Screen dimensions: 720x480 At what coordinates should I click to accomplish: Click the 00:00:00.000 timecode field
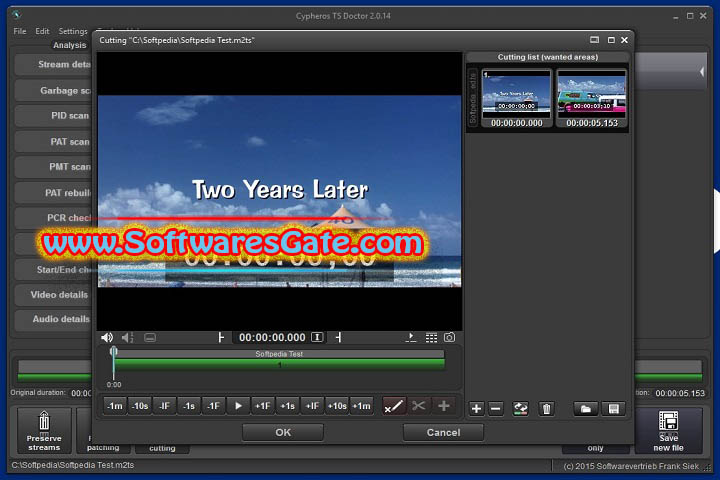point(272,338)
